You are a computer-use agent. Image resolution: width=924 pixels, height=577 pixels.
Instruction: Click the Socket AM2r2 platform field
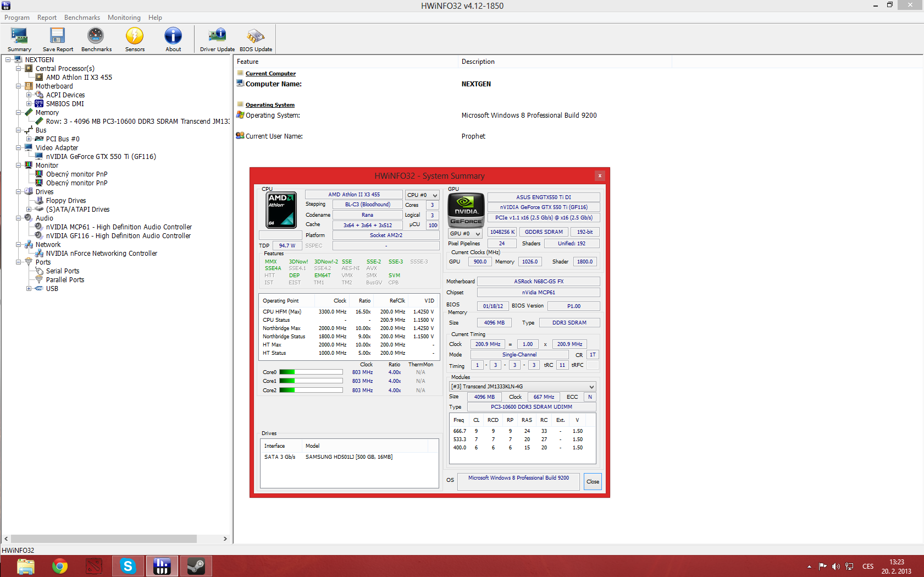[x=386, y=235]
